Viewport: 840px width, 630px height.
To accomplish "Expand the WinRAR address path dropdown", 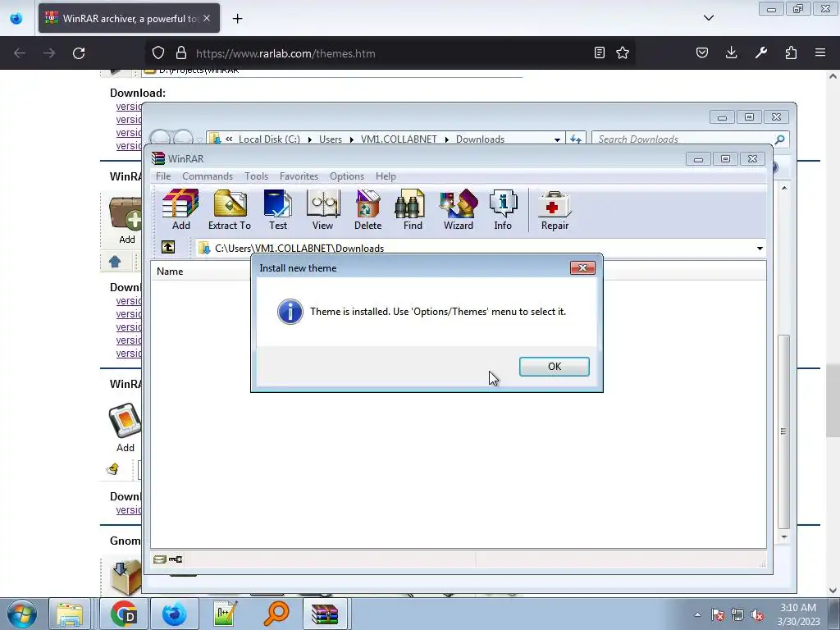I will coord(760,248).
